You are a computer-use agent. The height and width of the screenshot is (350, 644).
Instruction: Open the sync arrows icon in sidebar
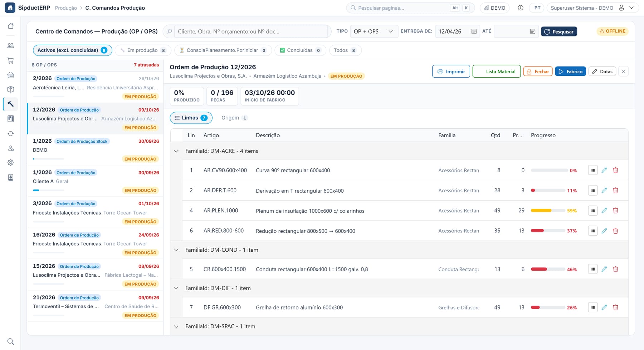pos(11,133)
